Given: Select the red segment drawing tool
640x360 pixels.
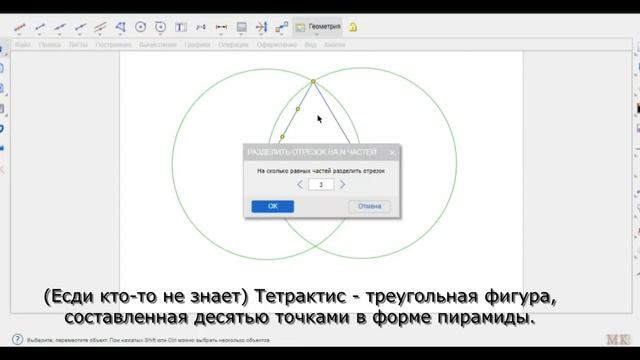Looking at the screenshot, I should click(20, 27).
